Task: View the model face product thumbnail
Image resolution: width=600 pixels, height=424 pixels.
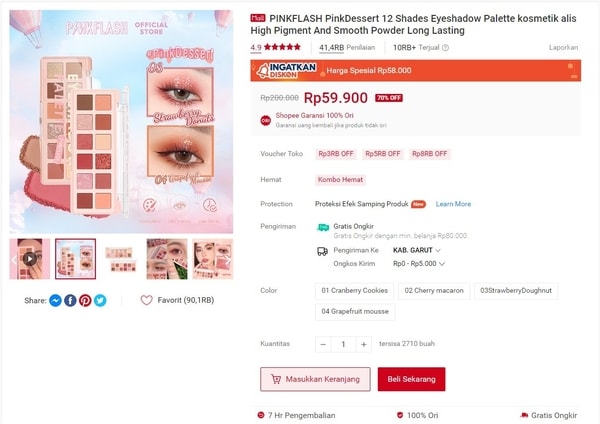Action: 213,259
